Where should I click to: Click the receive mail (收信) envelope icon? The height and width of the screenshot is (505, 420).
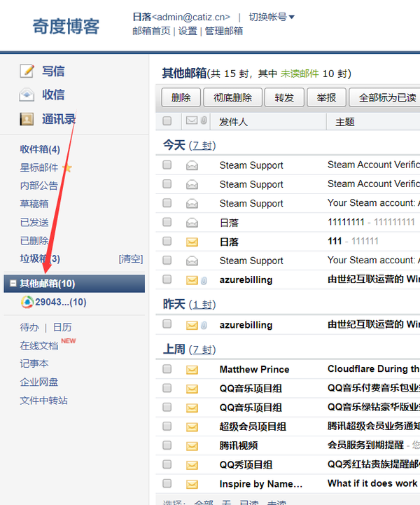pos(27,95)
